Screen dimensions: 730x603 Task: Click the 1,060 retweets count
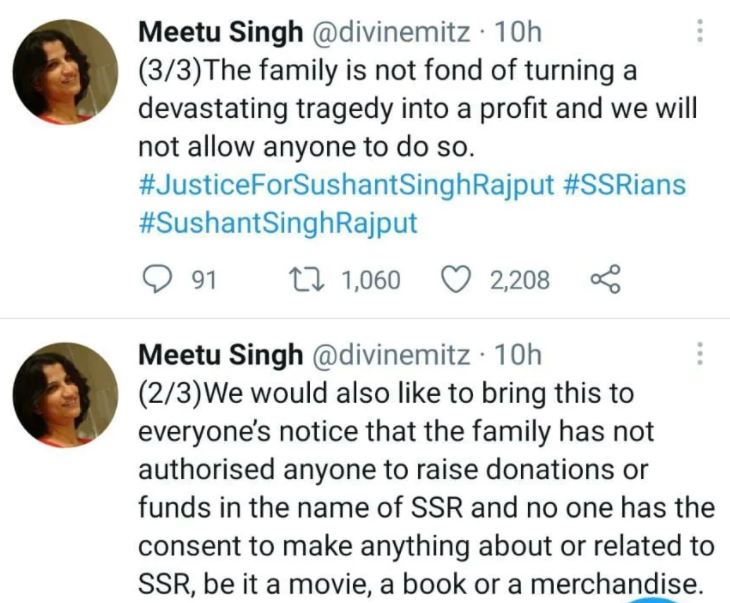point(371,280)
